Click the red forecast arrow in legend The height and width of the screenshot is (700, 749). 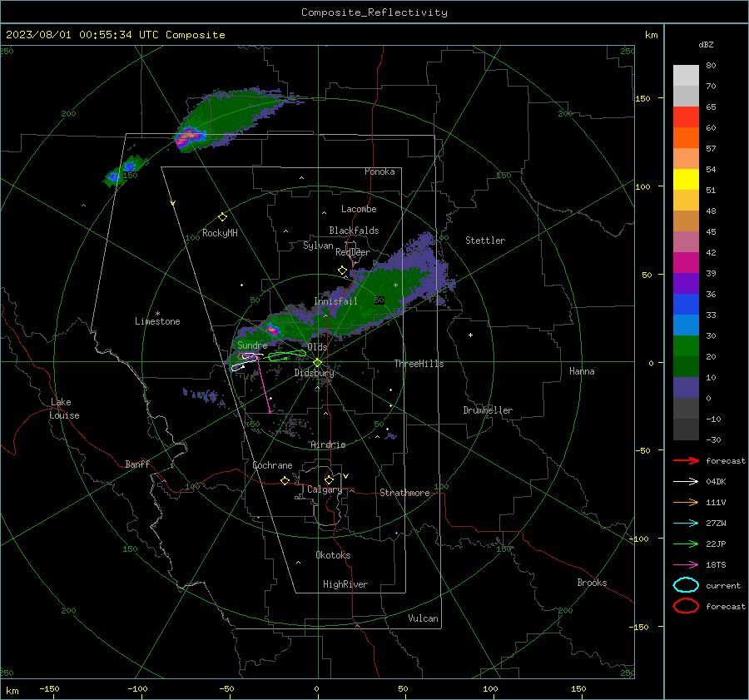(x=686, y=460)
